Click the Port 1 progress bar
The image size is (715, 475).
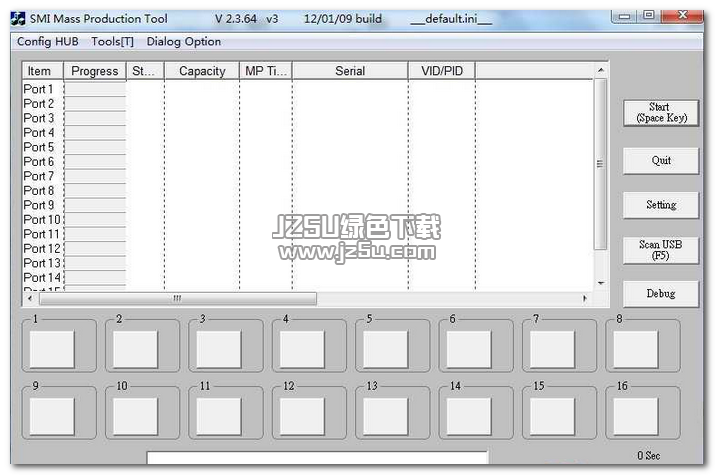[95, 89]
